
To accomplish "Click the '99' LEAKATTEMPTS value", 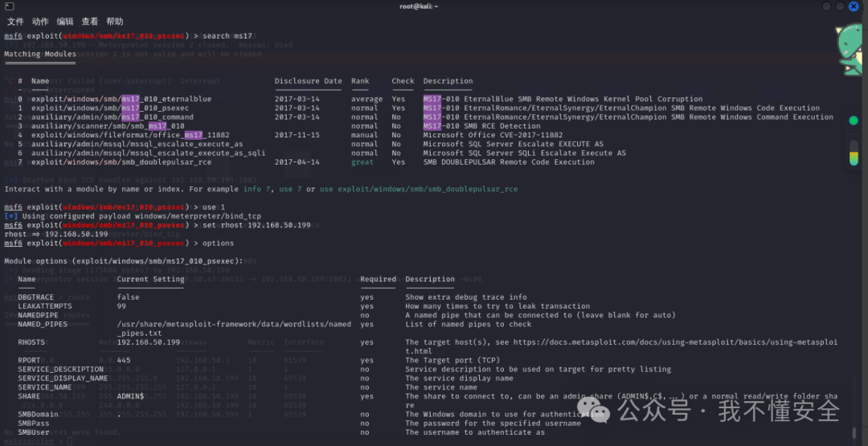I will click(121, 306).
